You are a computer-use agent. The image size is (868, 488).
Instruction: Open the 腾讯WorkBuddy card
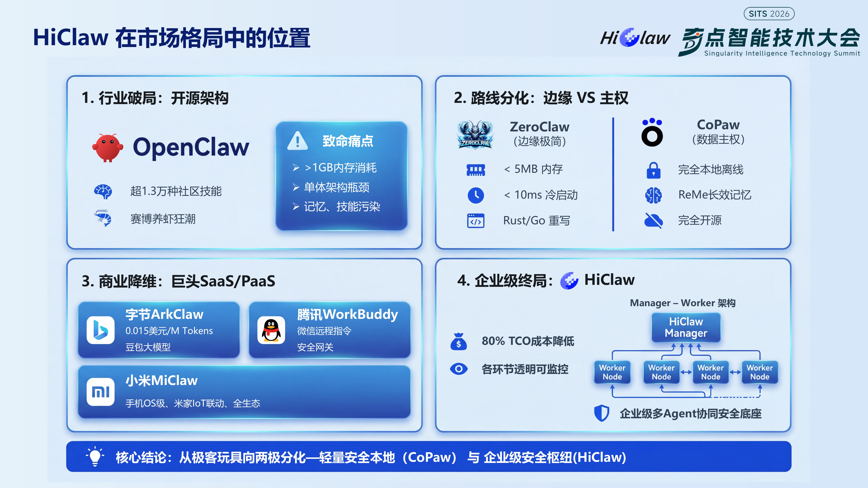[329, 330]
